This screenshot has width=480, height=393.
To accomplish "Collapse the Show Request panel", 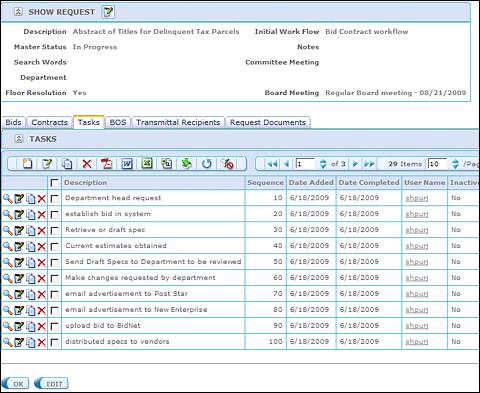I will coord(18,12).
